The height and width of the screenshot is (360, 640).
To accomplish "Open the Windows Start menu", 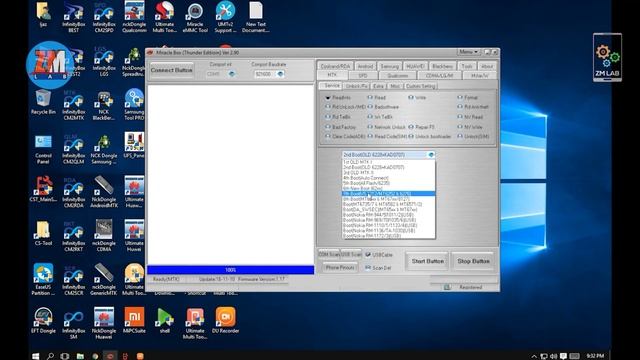I will pos(36,356).
